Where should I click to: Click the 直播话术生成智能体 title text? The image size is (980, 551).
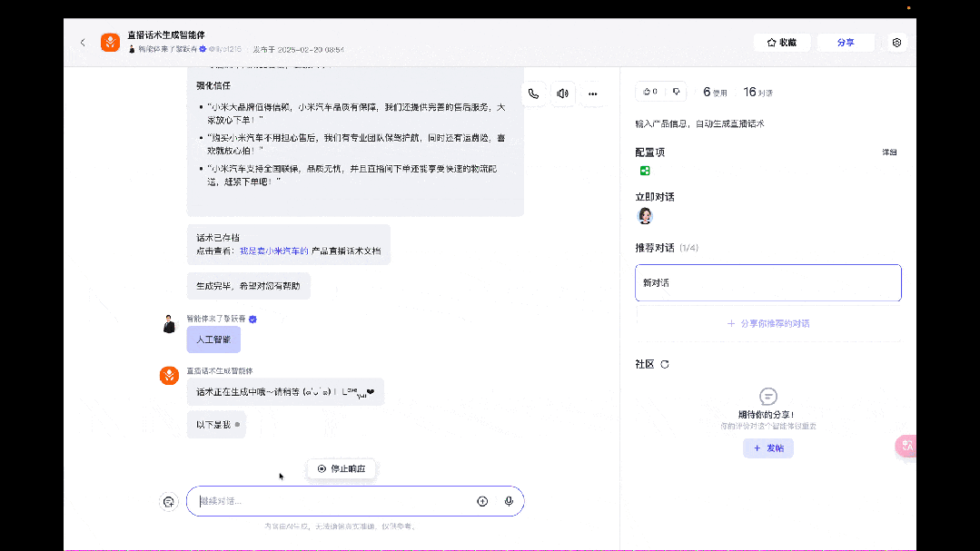(165, 35)
